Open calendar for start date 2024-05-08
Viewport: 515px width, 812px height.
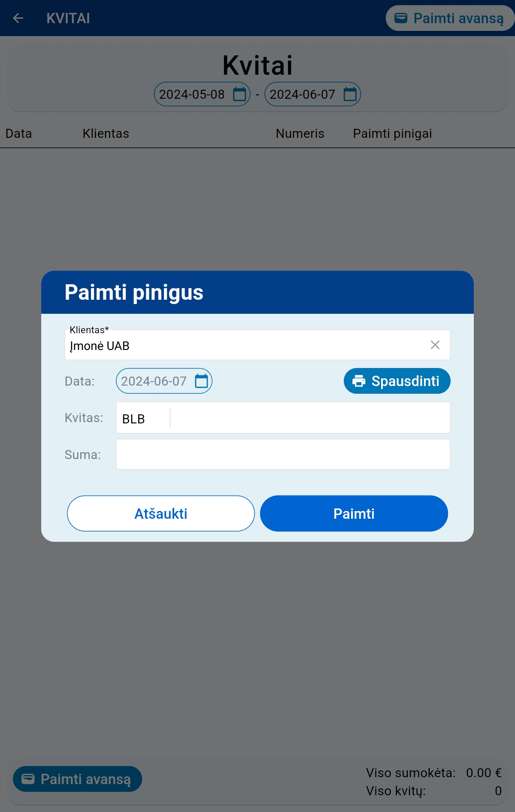point(239,94)
